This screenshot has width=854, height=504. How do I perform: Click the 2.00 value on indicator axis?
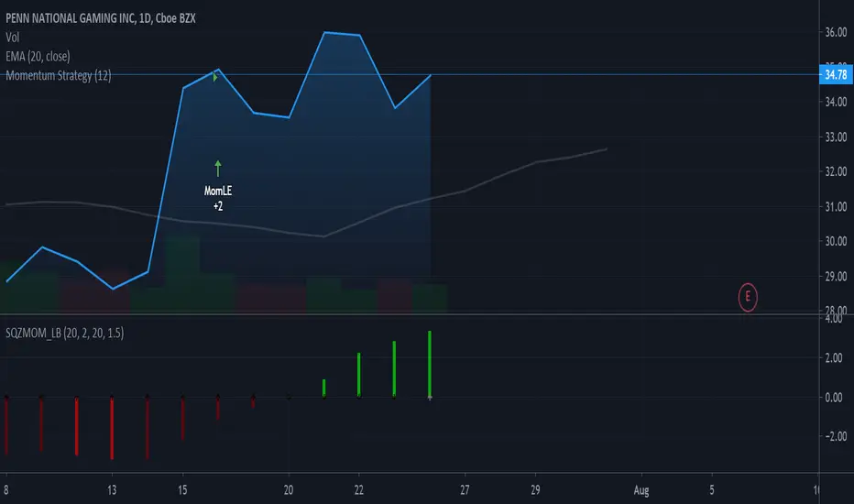(833, 357)
